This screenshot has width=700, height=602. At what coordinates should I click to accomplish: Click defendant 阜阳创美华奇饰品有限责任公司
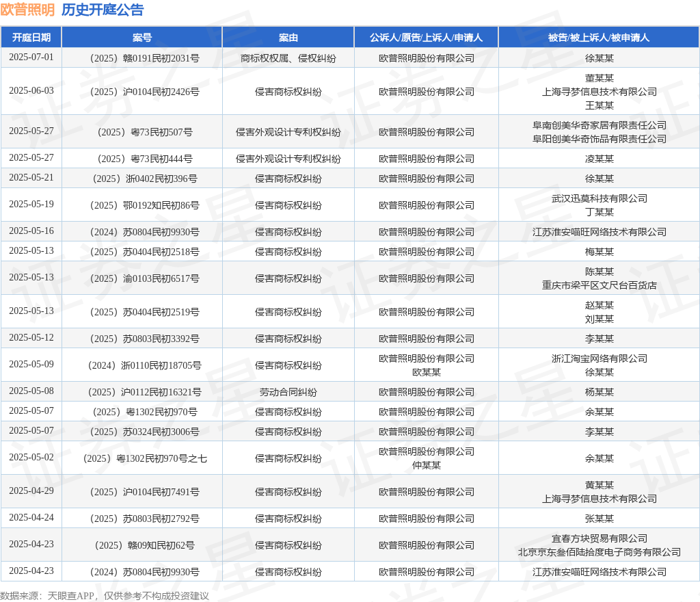(600, 139)
